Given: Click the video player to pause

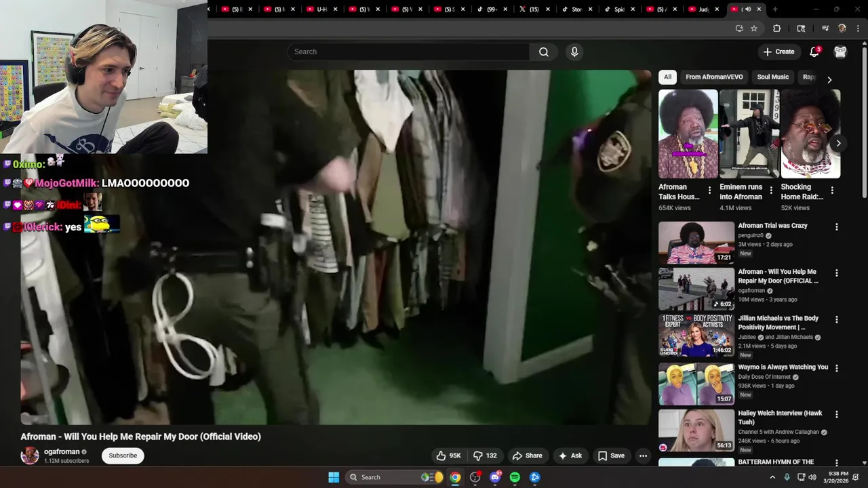Looking at the screenshot, I should pyautogui.click(x=336, y=247).
